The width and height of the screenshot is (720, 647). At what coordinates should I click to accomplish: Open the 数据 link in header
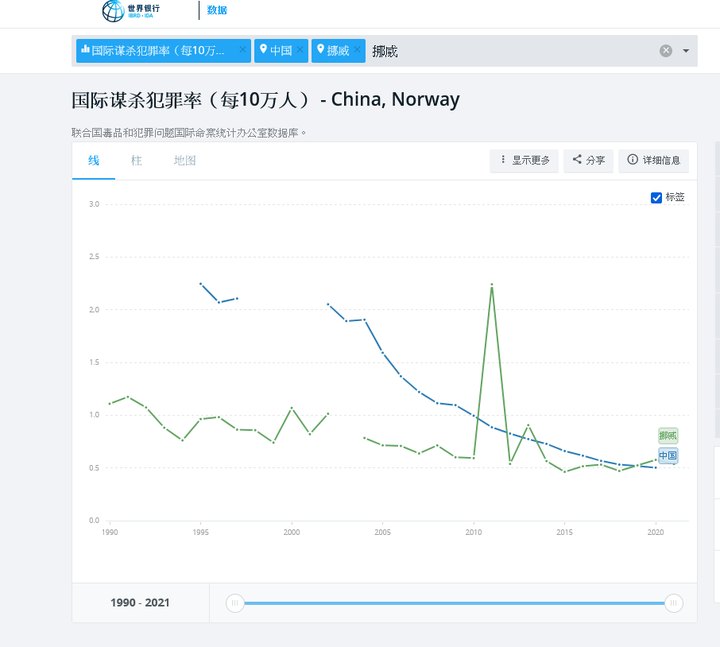point(217,10)
